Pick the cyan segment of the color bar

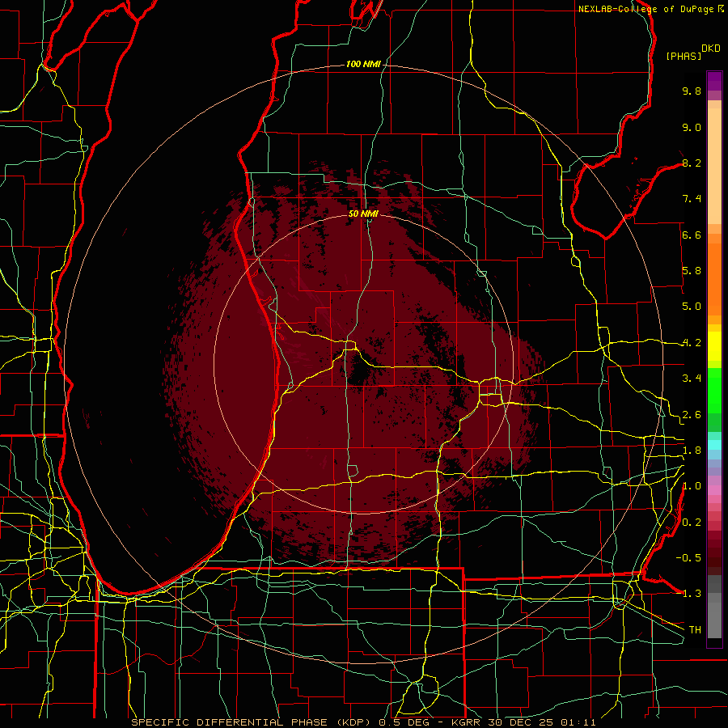[x=714, y=445]
